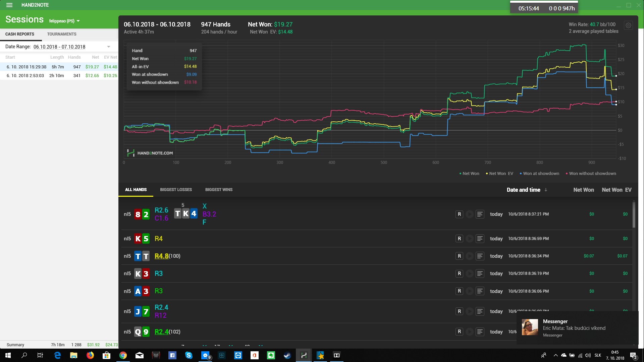Screen dimensions: 644x362
Task: Open File Explorer from the taskbar
Action: [74, 355]
